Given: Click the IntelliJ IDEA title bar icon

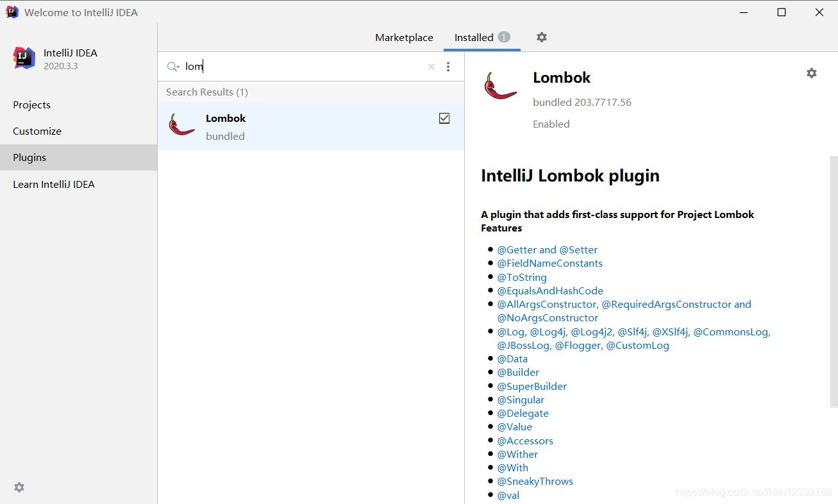Looking at the screenshot, I should 12,12.
